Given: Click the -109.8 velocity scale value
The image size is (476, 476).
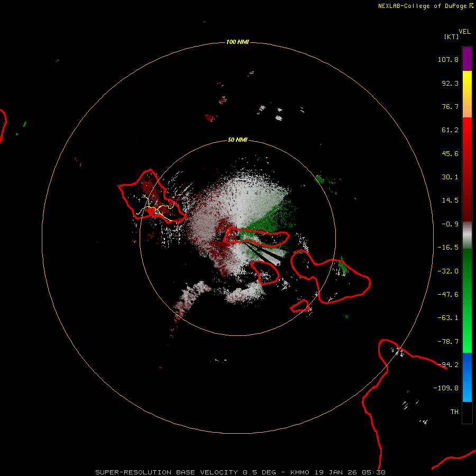Looking at the screenshot, I should coord(446,388).
